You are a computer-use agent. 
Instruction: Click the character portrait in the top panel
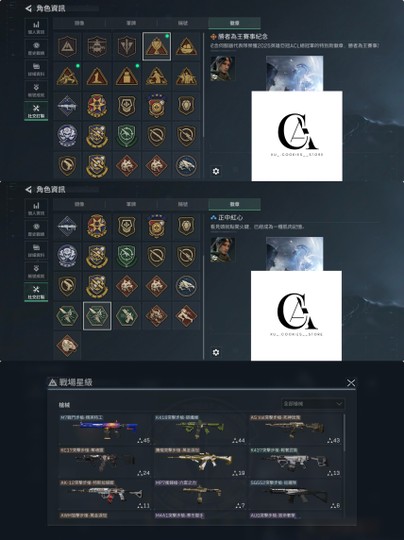point(222,69)
